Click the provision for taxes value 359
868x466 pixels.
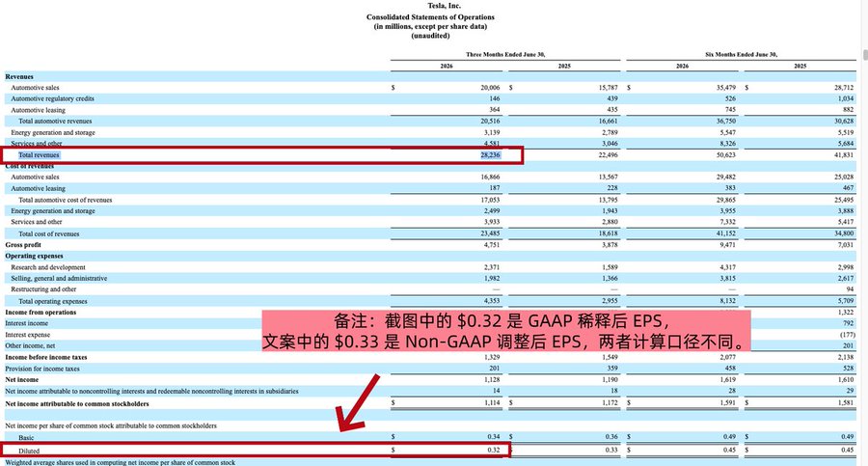coord(612,369)
